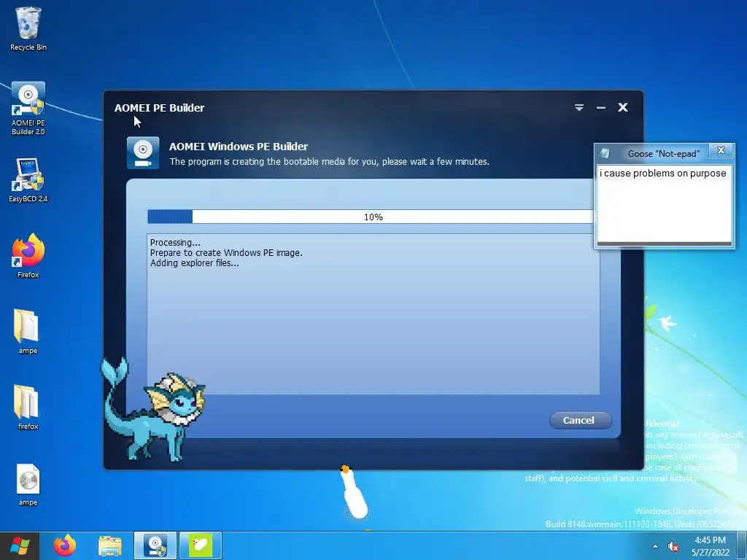Cancel the bootable media creation
This screenshot has width=747, height=560.
(x=580, y=420)
